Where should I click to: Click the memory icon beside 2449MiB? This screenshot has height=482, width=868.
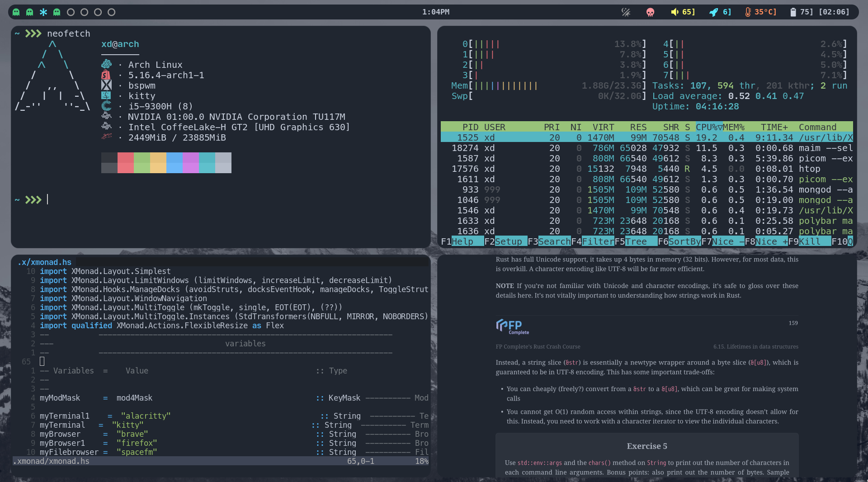pyautogui.click(x=106, y=137)
